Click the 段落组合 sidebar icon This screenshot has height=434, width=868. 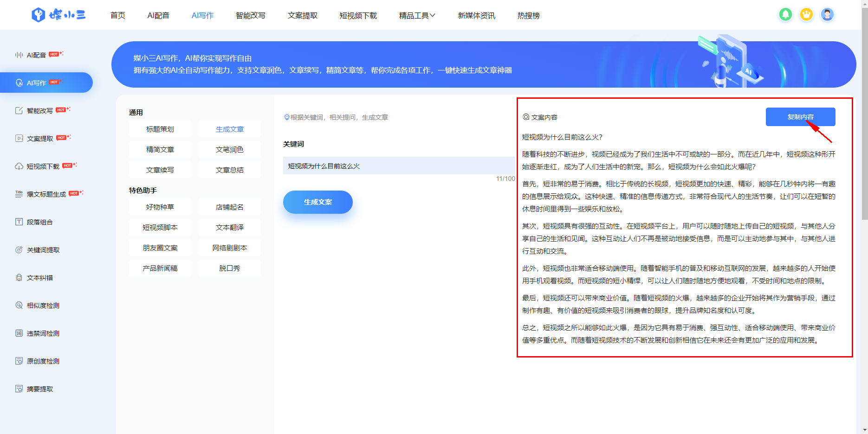pos(19,222)
